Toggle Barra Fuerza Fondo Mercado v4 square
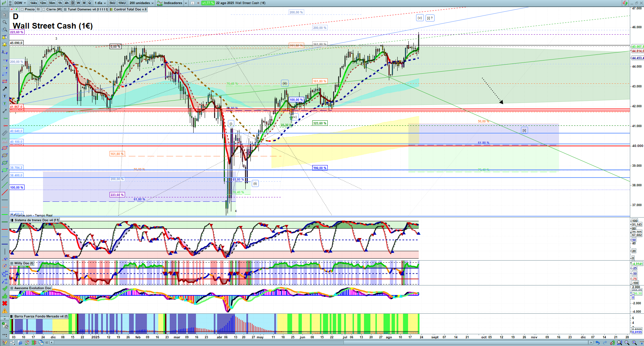Viewport: 644px width, 346px height. click(x=12, y=316)
